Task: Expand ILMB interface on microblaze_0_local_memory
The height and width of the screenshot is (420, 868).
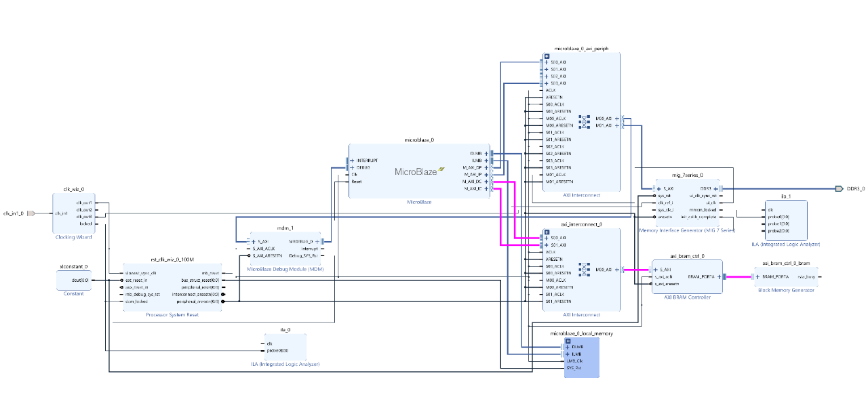Action: point(568,354)
